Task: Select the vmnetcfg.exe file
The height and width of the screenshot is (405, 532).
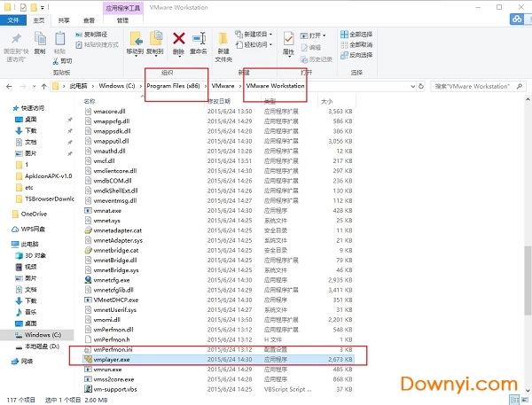Action: coord(219,280)
